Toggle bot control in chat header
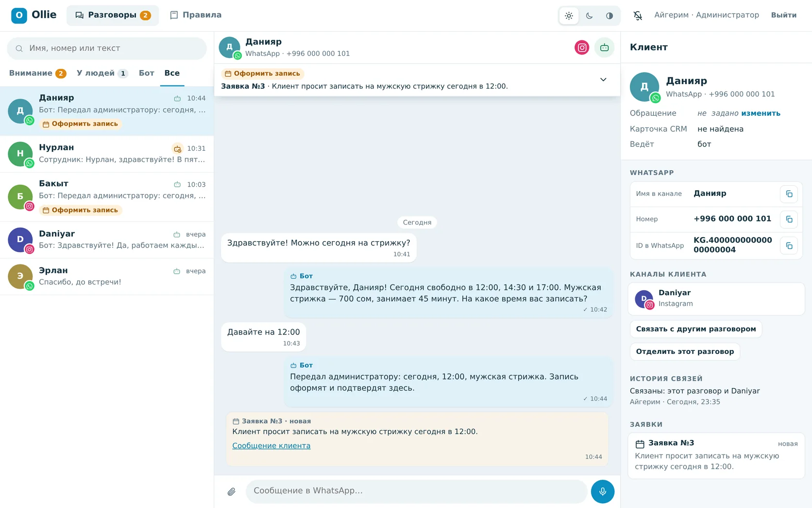 click(604, 48)
